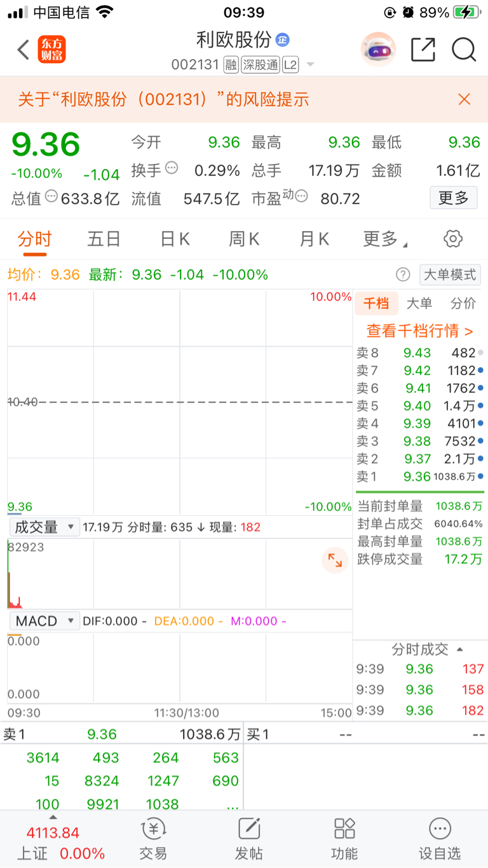Tap 卖7 order row at 9.42
488x868 pixels.
tap(419, 370)
